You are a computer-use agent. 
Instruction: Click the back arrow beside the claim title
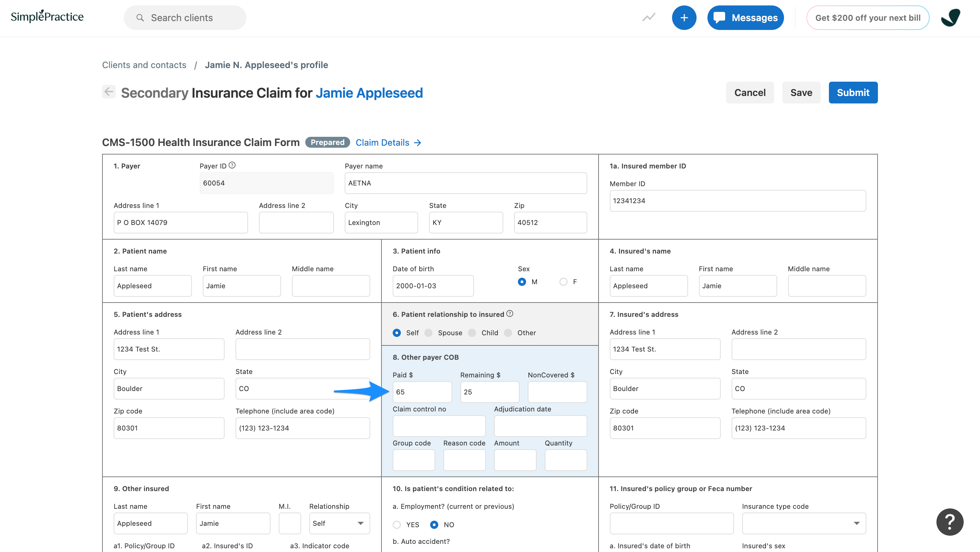click(109, 92)
